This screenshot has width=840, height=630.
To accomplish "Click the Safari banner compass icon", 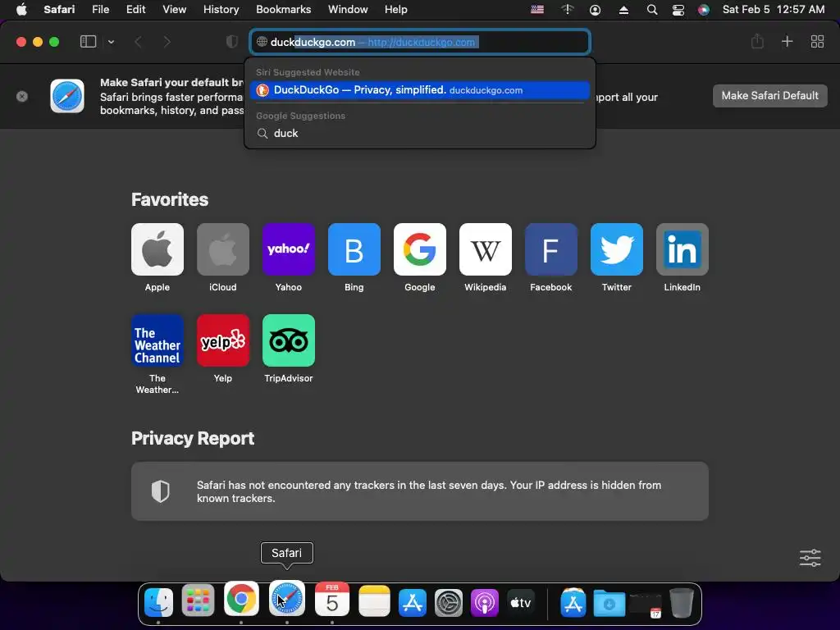I will pyautogui.click(x=67, y=96).
